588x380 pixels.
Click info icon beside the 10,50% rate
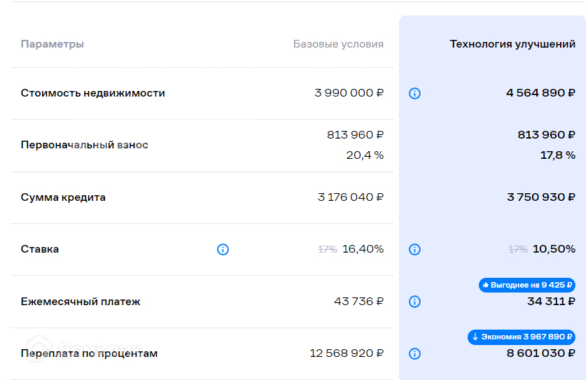click(414, 249)
